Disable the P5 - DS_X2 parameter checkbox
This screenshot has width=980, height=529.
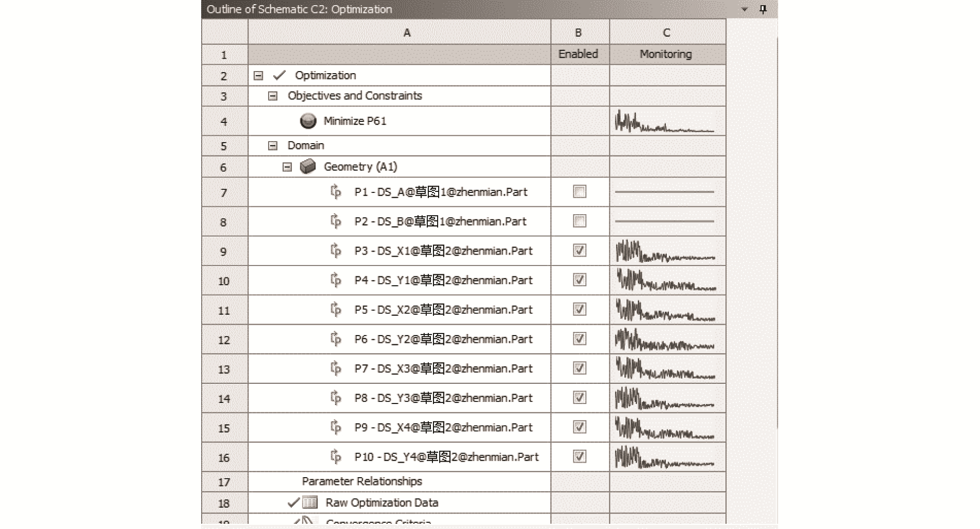pyautogui.click(x=579, y=310)
